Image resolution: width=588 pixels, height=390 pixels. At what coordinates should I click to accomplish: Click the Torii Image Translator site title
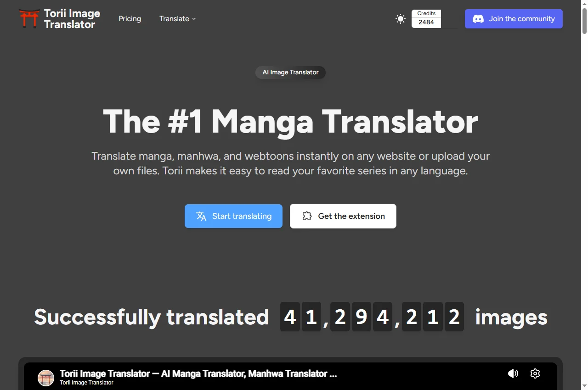pyautogui.click(x=72, y=19)
